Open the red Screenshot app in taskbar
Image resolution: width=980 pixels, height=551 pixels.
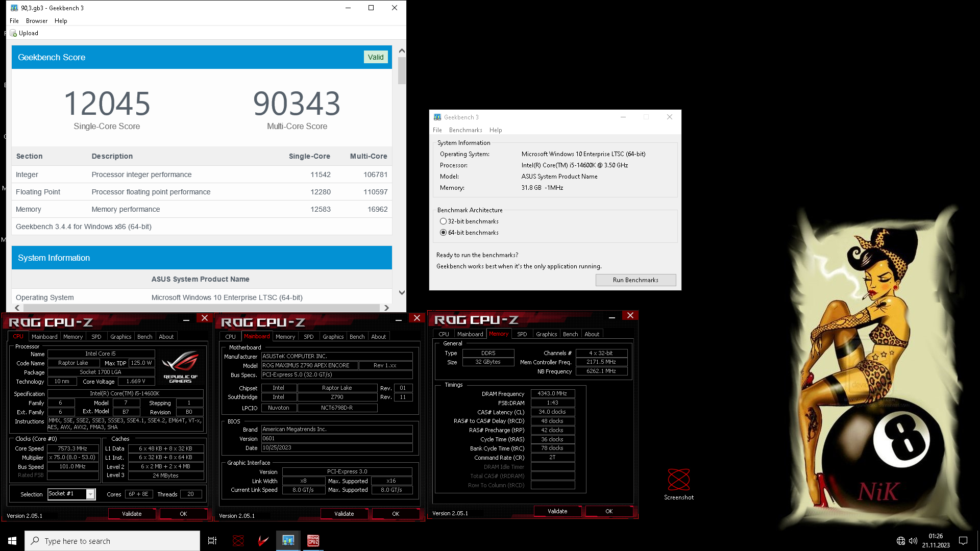click(x=238, y=541)
